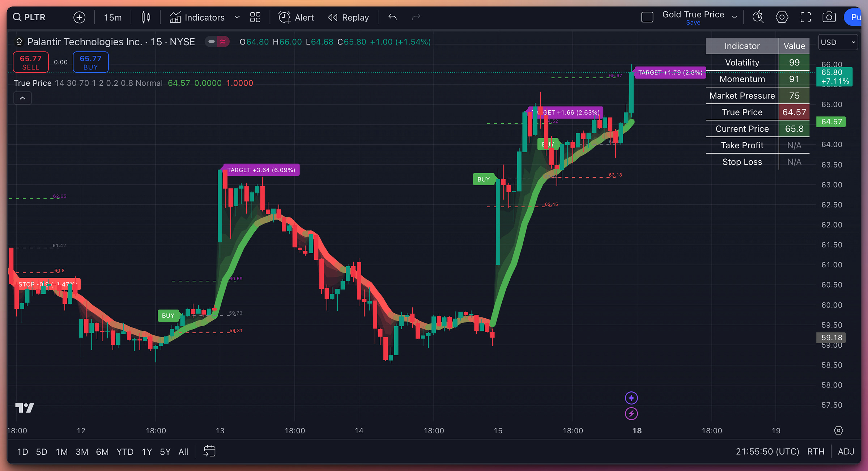The image size is (868, 471).
Task: Click the Market Pressure row label
Action: click(742, 96)
